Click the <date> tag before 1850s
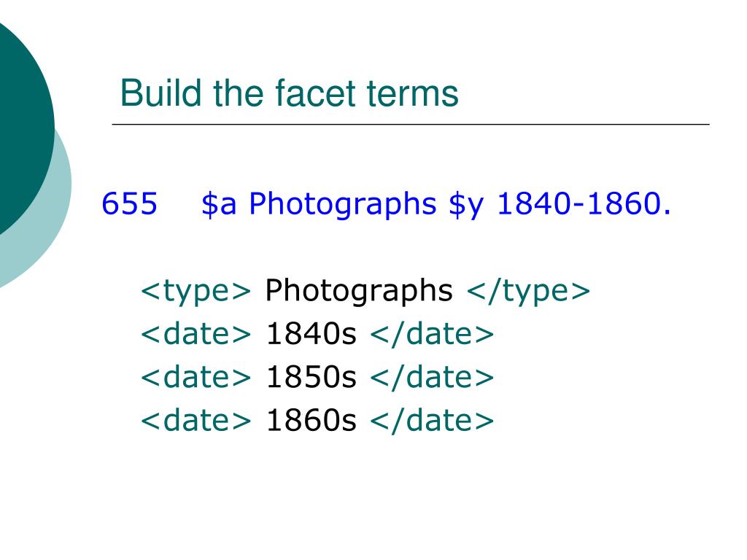The width and height of the screenshot is (747, 560). pos(196,377)
